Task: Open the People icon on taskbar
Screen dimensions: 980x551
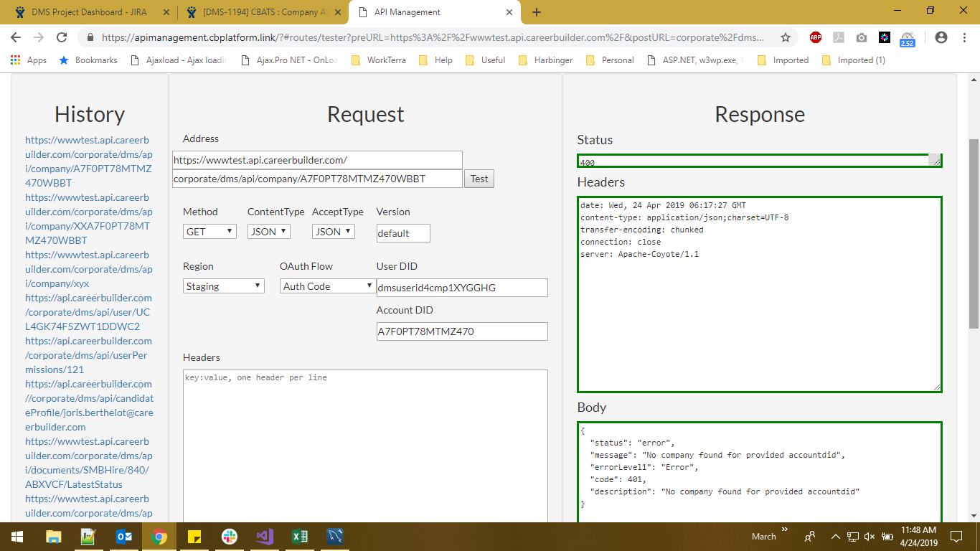Action: (810, 536)
